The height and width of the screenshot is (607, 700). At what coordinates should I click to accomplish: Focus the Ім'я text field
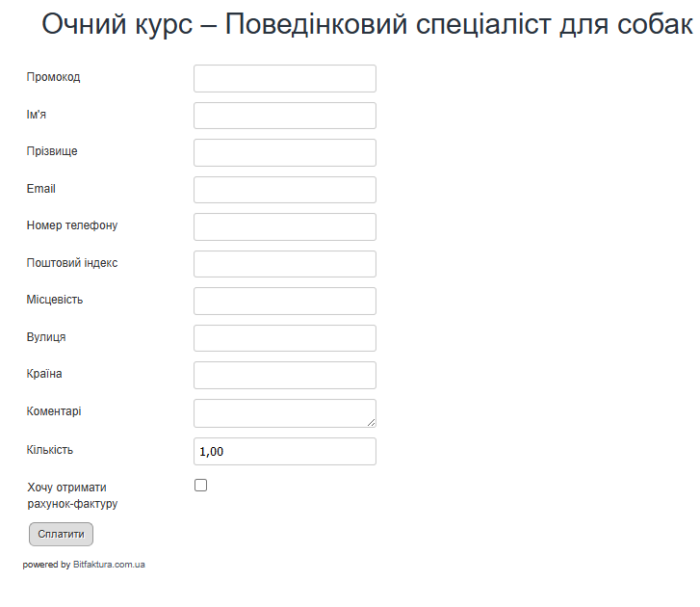click(x=284, y=116)
